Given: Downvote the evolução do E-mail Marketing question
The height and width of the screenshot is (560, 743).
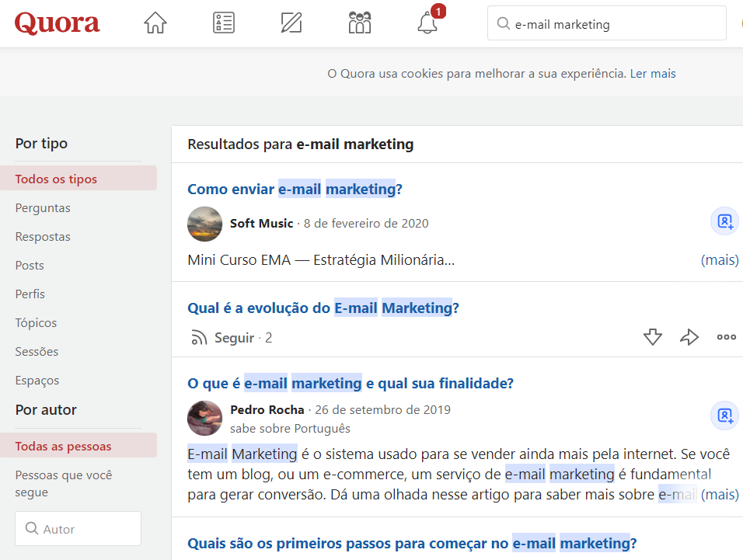Looking at the screenshot, I should [x=653, y=337].
